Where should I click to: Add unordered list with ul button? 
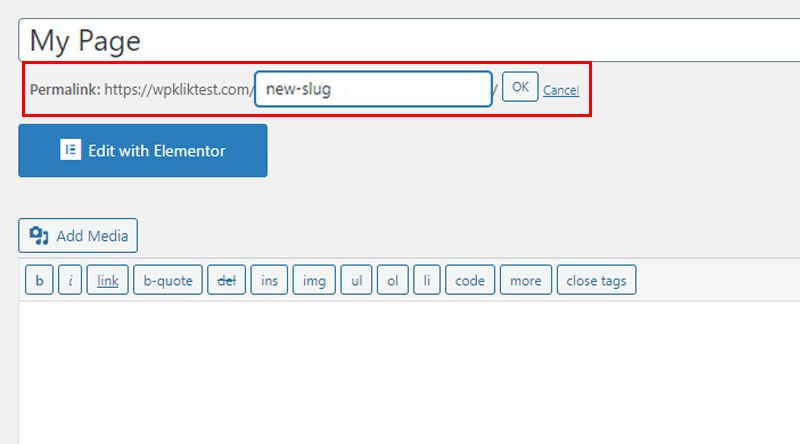356,280
